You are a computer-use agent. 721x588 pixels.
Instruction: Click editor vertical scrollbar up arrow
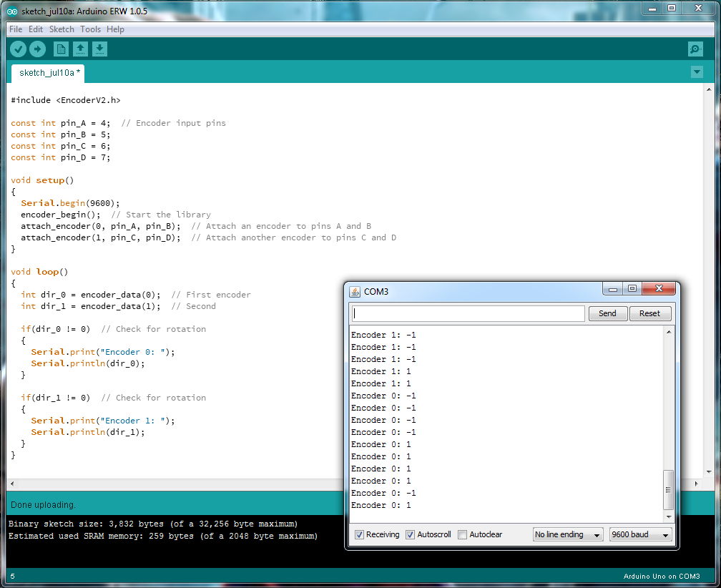pos(709,89)
